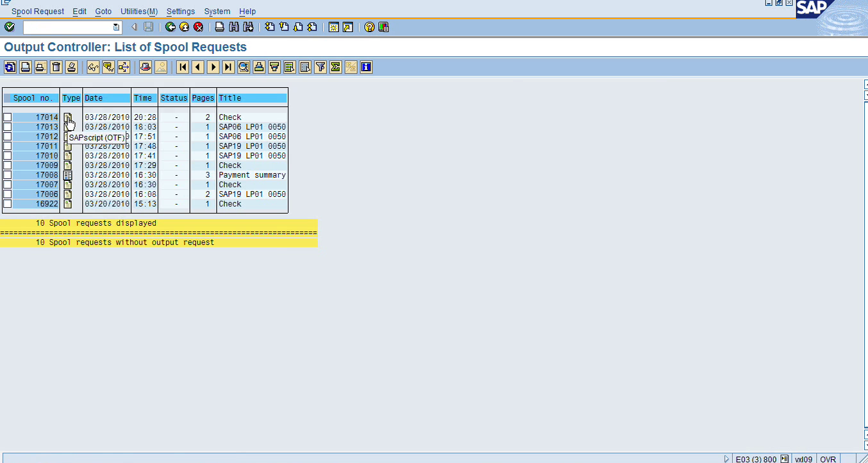868x463 pixels.
Task: Open the Utilities(M) menu
Action: point(139,12)
